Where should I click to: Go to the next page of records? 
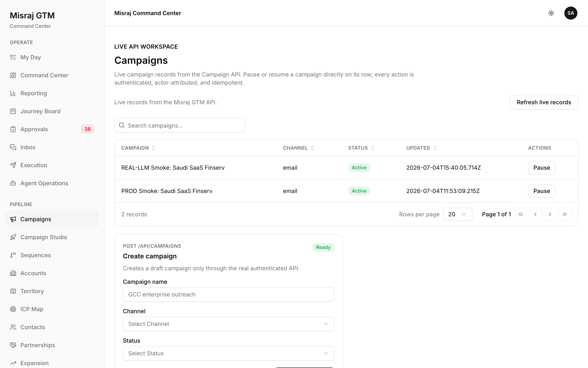click(x=550, y=214)
